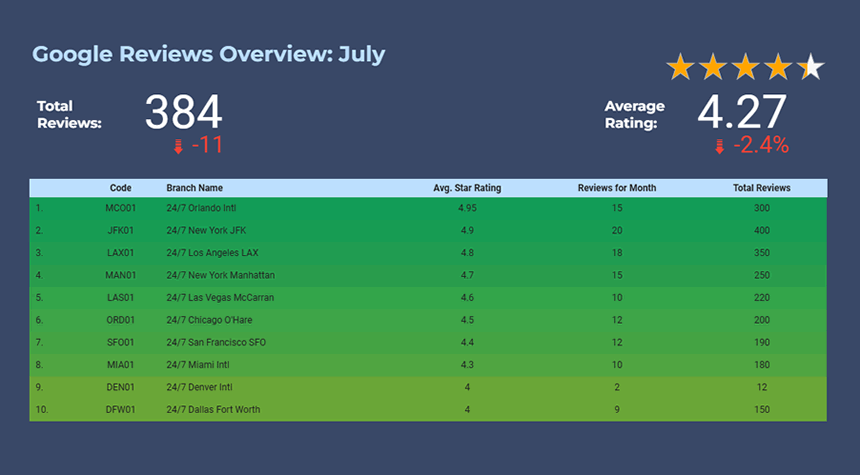Click the Total Reviews: label

[69, 114]
